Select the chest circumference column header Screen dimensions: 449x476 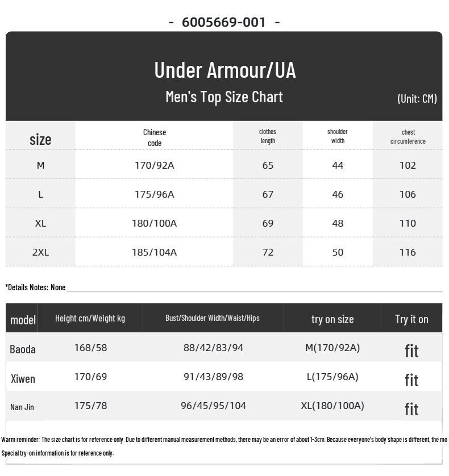[408, 136]
